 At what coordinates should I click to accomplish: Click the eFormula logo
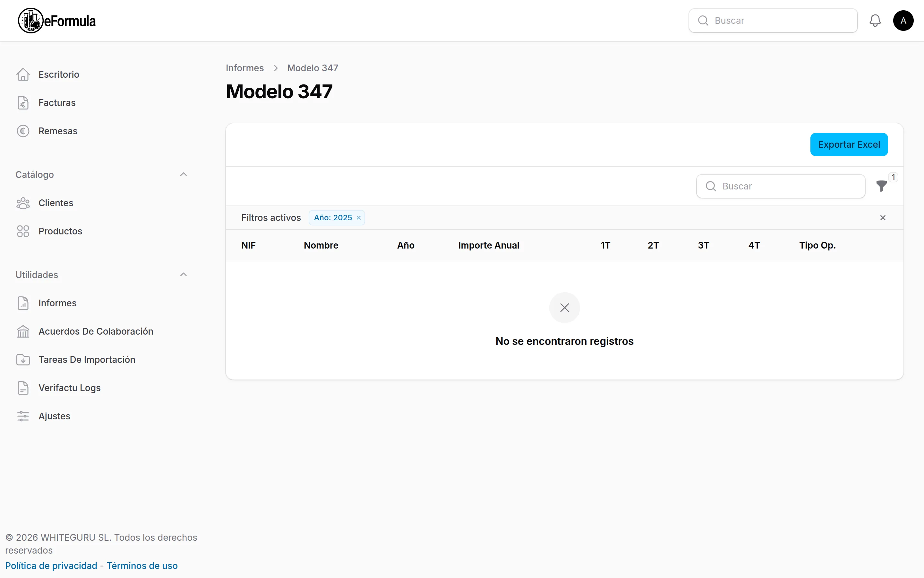(57, 21)
